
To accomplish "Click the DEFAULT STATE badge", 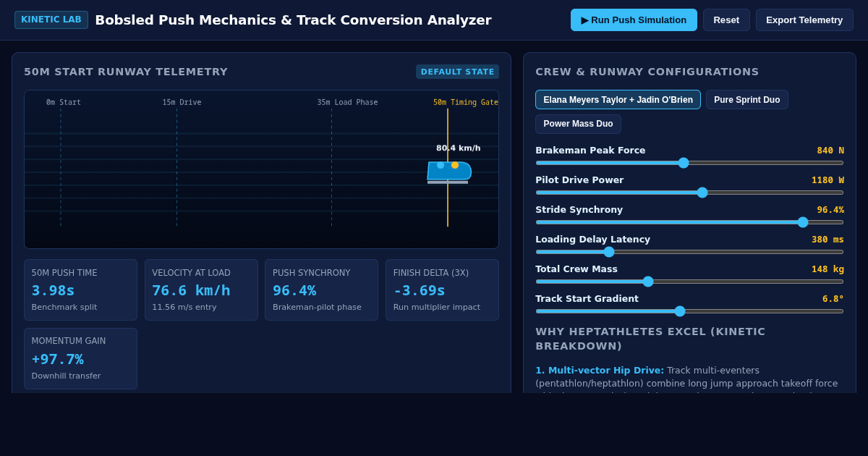I will click(457, 72).
